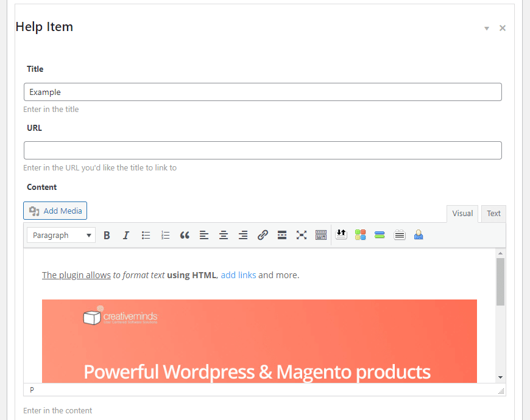Collapse the Help Item panel using the arrow
The width and height of the screenshot is (530, 420).
[x=487, y=29]
